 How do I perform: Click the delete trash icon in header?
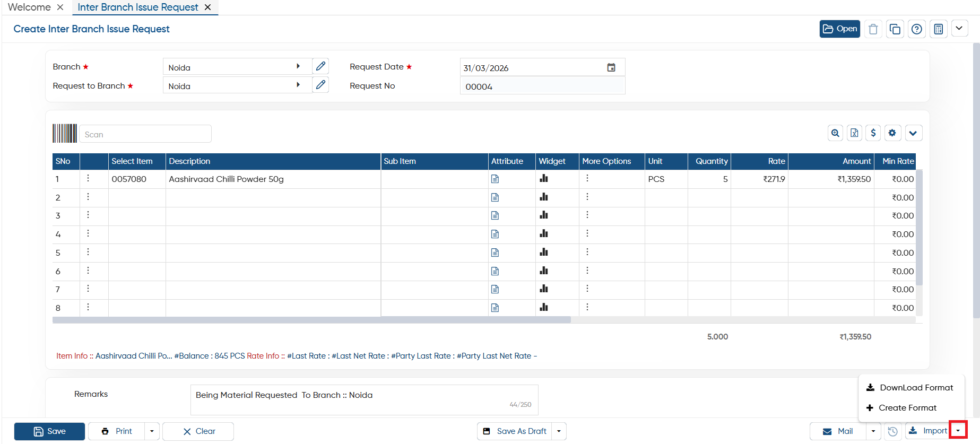coord(873,29)
